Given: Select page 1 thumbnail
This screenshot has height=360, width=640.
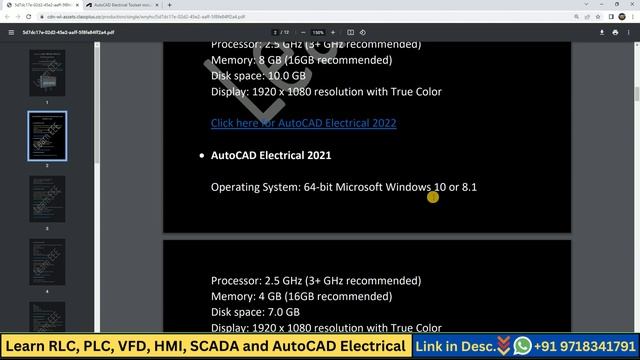Looking at the screenshot, I should click(x=47, y=73).
